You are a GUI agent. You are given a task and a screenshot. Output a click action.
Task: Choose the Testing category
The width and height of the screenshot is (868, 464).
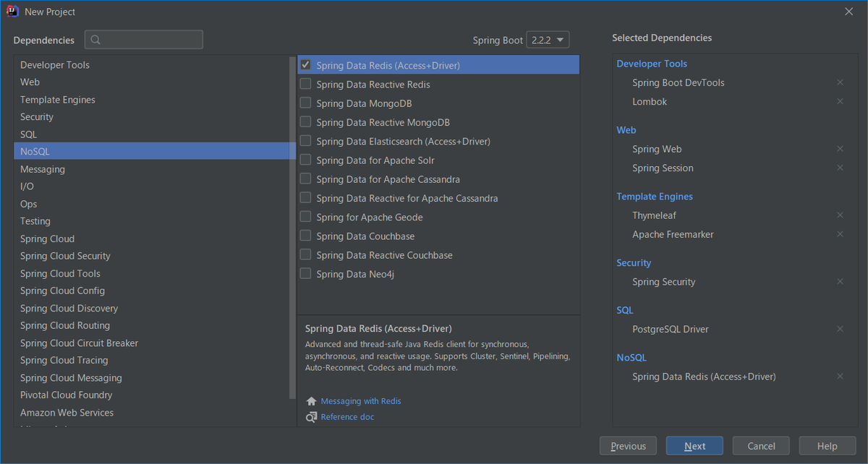tap(151, 221)
